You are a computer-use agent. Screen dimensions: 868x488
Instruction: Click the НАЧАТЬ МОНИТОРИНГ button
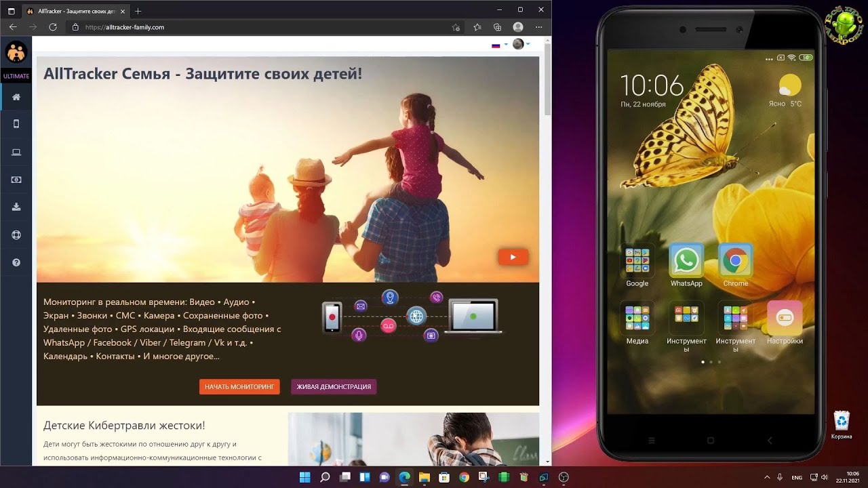pyautogui.click(x=239, y=386)
